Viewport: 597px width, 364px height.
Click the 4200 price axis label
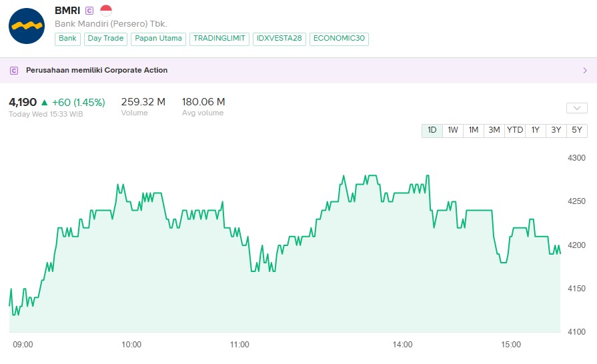click(576, 245)
